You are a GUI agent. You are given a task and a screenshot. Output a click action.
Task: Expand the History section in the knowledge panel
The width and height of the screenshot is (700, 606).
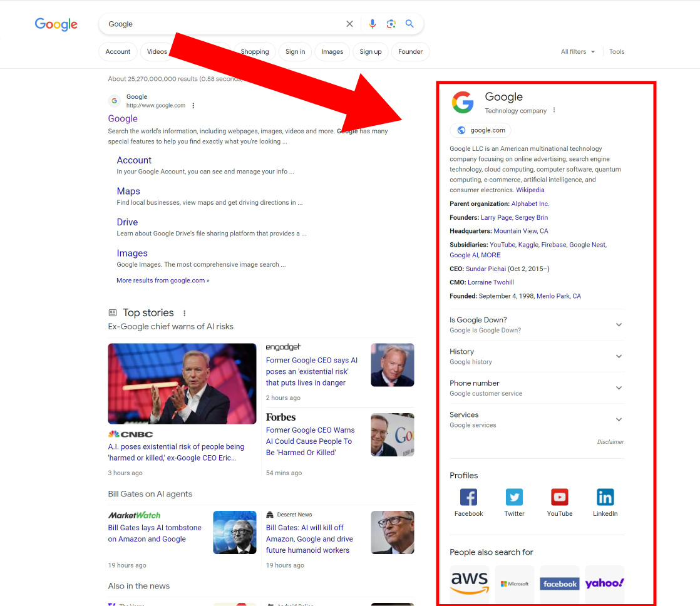click(x=619, y=356)
